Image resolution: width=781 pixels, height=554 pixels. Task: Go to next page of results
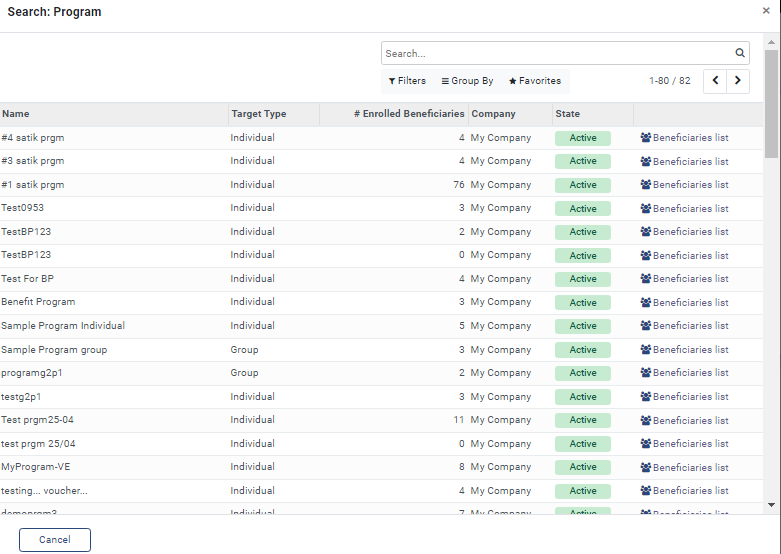point(738,81)
